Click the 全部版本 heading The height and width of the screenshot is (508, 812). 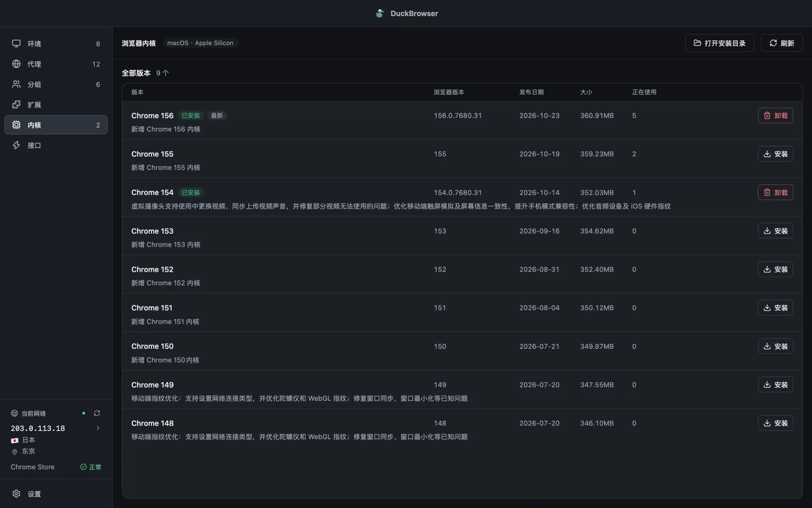(x=136, y=73)
